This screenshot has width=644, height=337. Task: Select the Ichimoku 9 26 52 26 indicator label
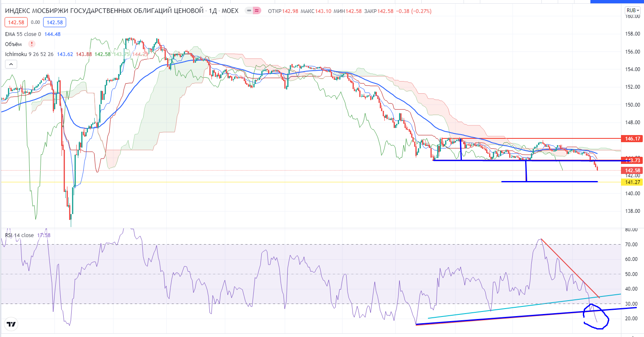click(29, 54)
